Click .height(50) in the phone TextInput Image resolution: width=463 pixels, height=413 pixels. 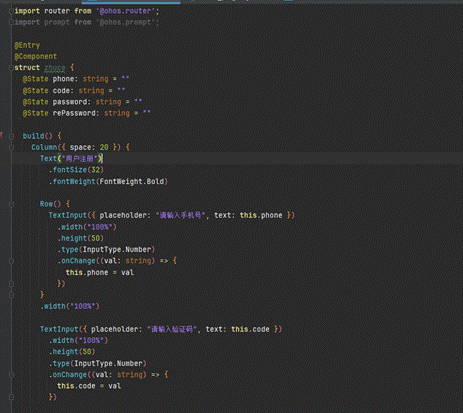(x=81, y=238)
